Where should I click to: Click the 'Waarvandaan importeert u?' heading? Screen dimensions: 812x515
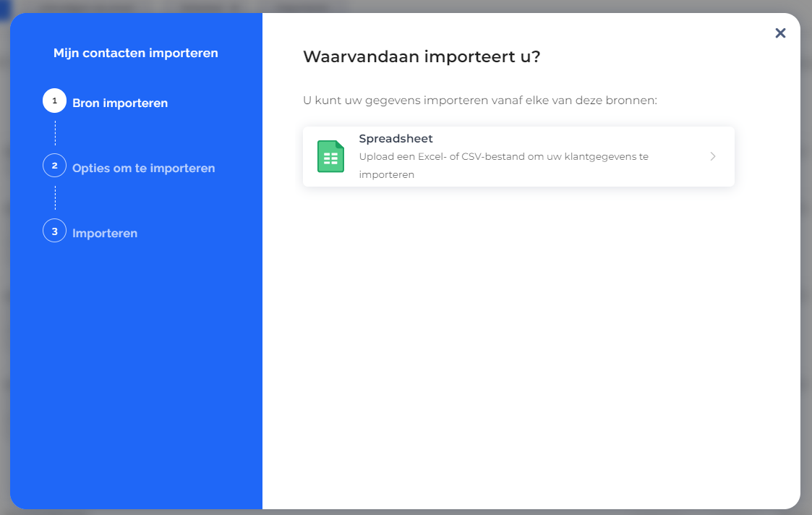pos(422,56)
